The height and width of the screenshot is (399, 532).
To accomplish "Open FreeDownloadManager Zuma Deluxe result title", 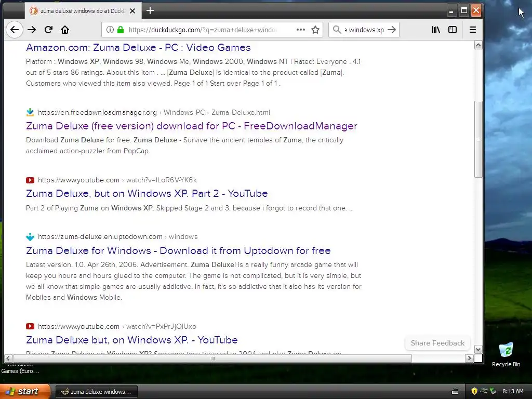I will tap(192, 126).
